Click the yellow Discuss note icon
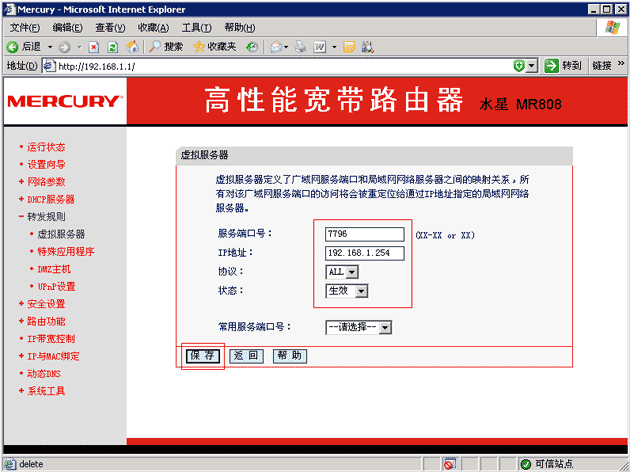630x472 pixels. tap(349, 47)
